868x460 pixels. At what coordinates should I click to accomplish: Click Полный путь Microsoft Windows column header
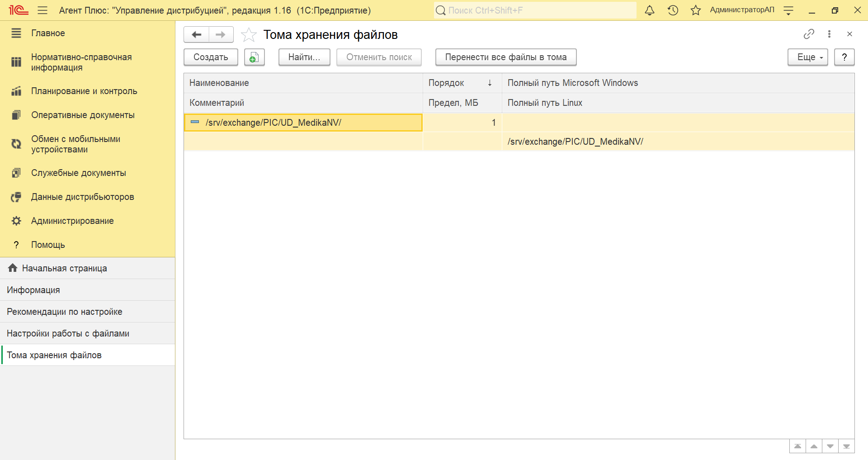coord(678,83)
